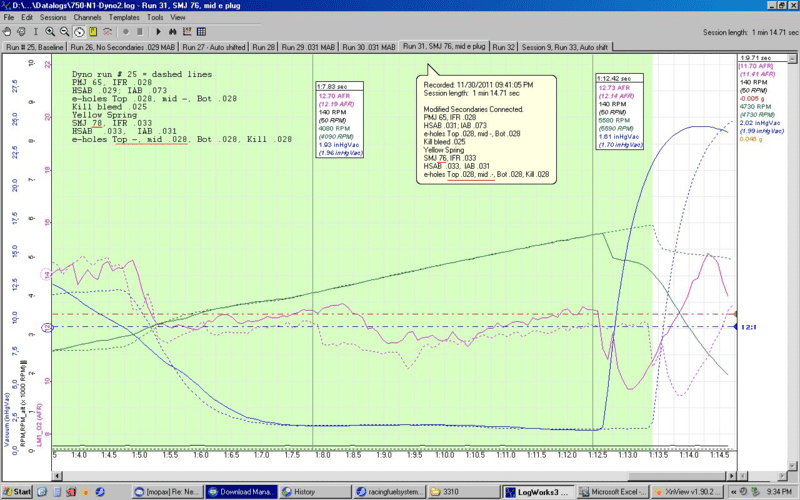This screenshot has width=800, height=500.
Task: Open the gauge dial view icon
Action: [x=79, y=32]
